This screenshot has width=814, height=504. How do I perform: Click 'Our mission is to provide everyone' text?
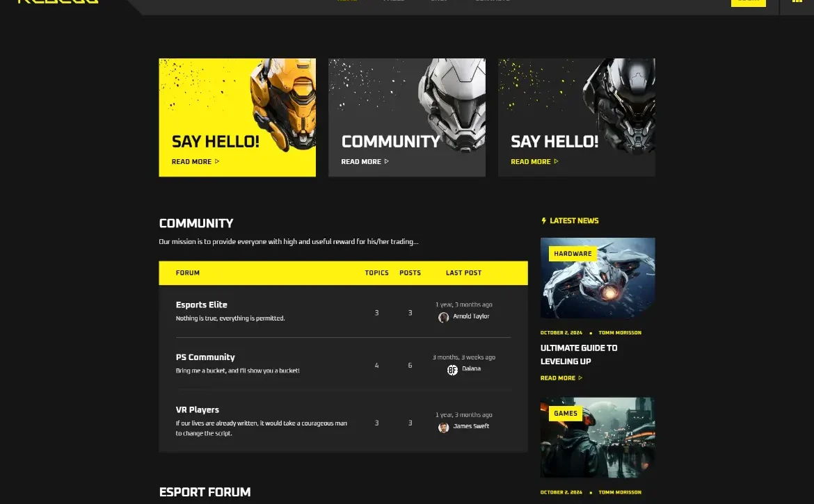[x=289, y=242]
